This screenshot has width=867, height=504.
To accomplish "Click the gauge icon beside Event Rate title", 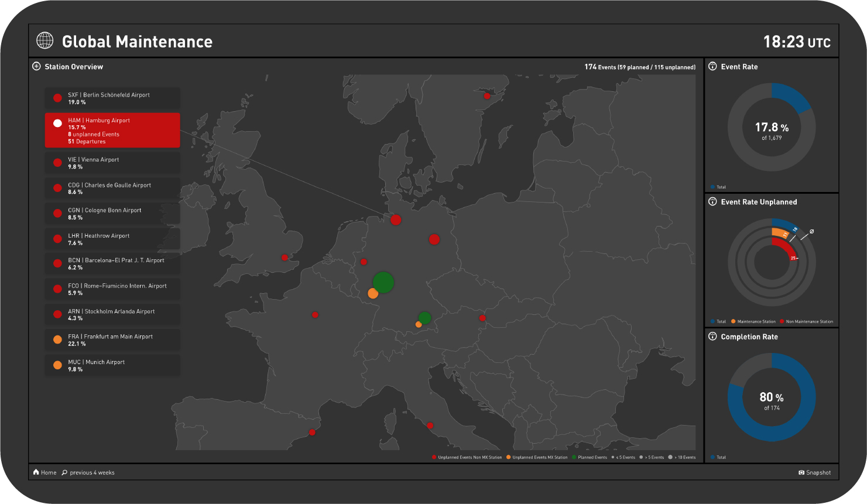I will pyautogui.click(x=712, y=67).
